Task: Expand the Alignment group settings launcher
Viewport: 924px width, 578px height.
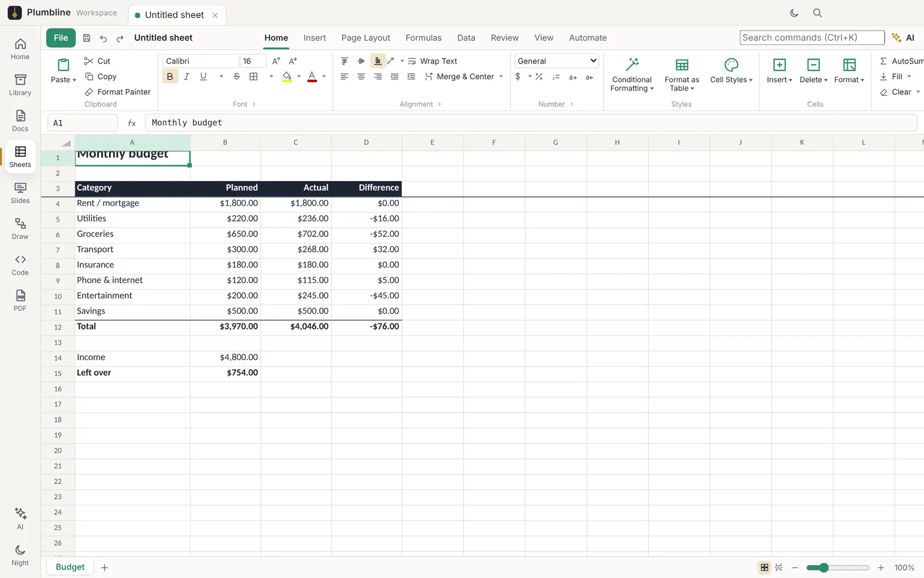Action: click(439, 104)
